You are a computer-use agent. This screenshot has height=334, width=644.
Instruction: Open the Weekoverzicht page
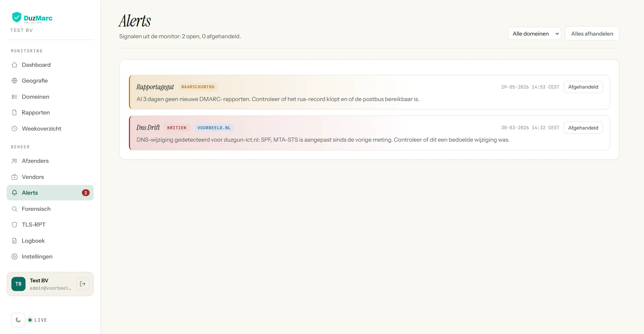tap(50, 129)
